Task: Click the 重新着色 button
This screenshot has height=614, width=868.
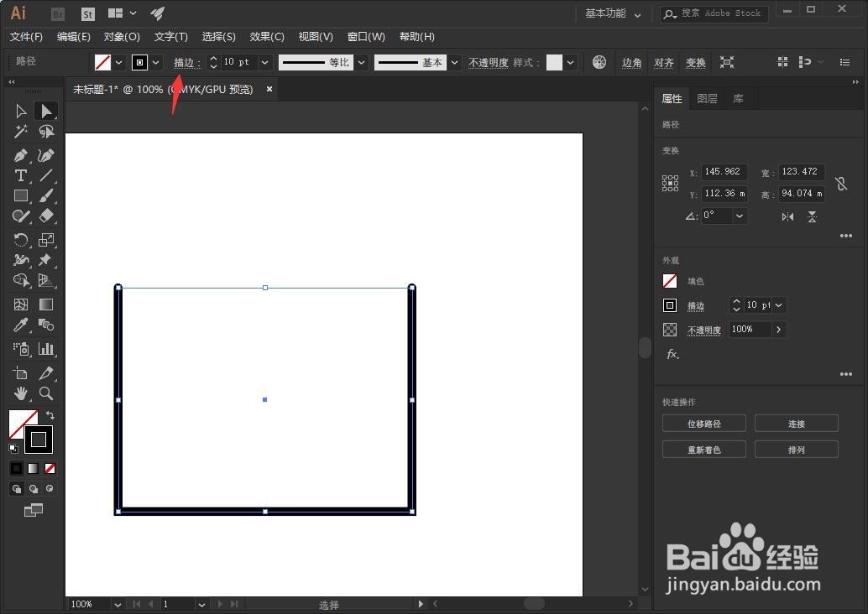Action: [x=704, y=450]
